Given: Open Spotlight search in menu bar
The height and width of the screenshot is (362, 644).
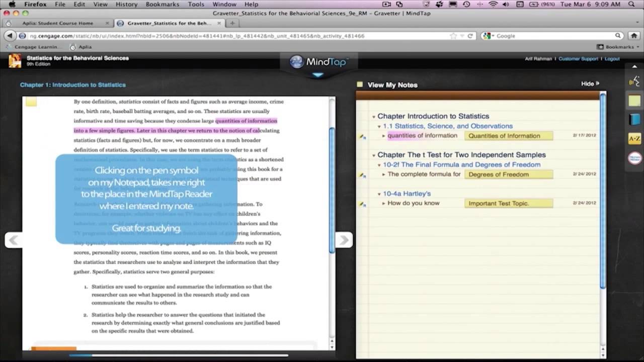Looking at the screenshot, I should pos(632,4).
